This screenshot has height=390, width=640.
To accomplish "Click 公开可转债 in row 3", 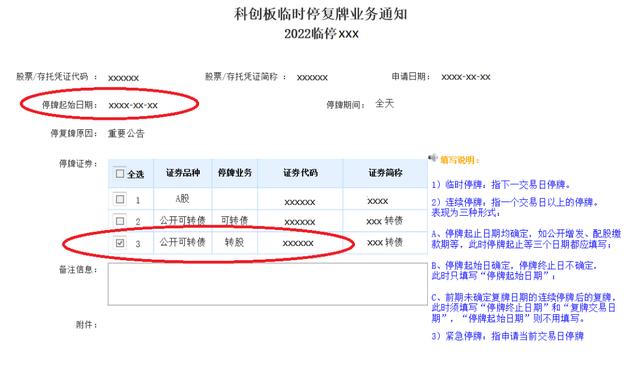I will point(182,242).
